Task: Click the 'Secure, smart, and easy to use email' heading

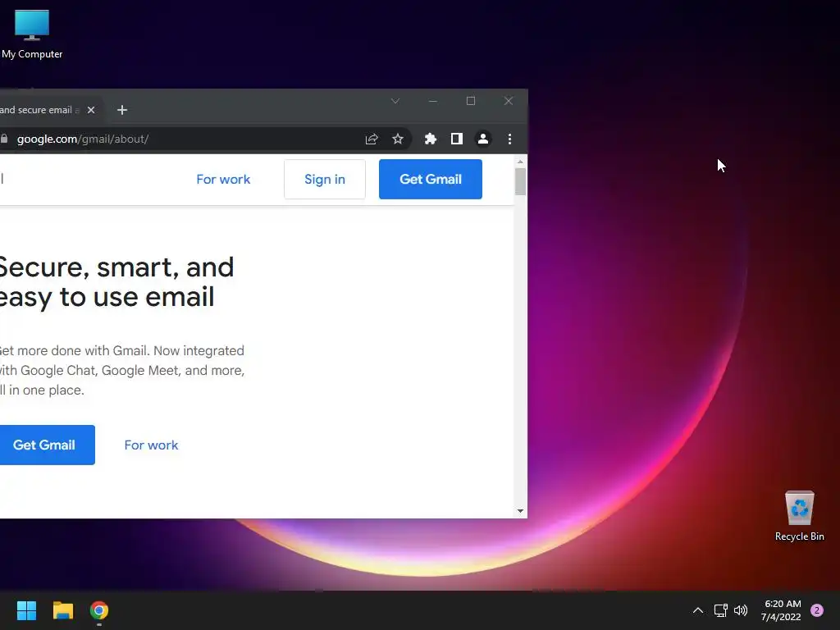Action: pyautogui.click(x=116, y=282)
